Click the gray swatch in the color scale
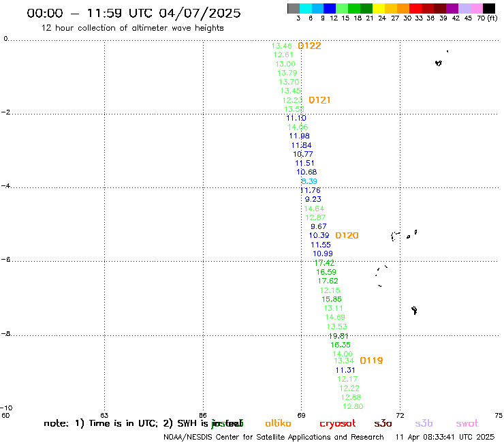 [x=294, y=8]
